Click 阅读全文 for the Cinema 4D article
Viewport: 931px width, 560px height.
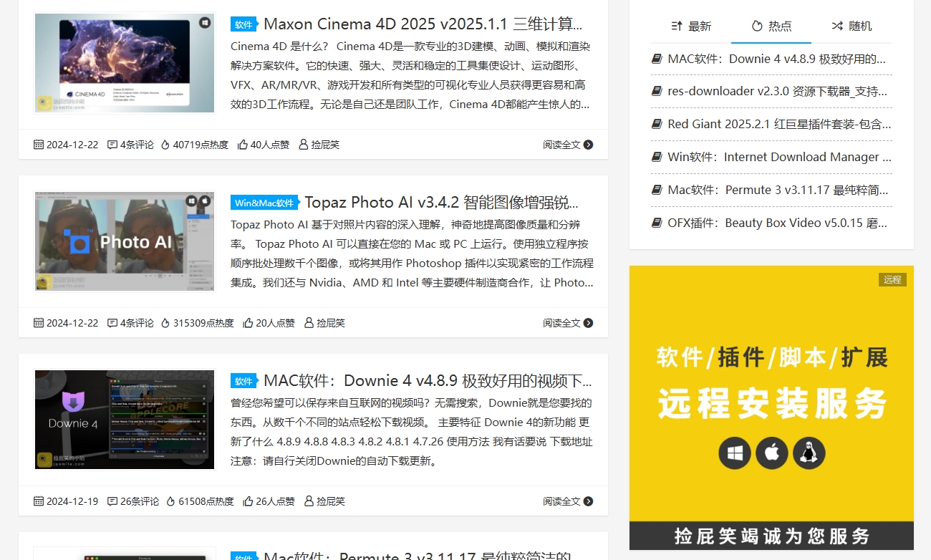tap(561, 145)
